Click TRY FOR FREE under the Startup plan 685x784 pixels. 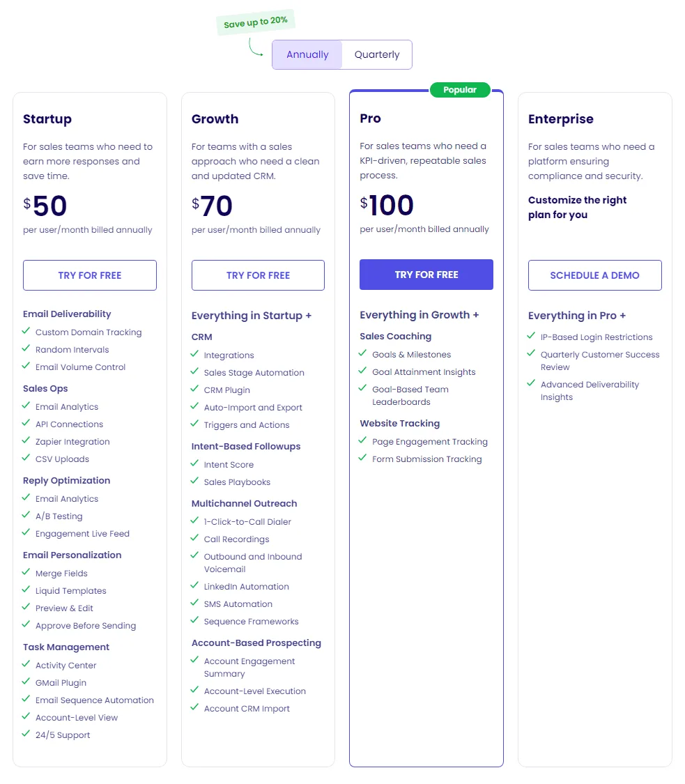coord(89,275)
